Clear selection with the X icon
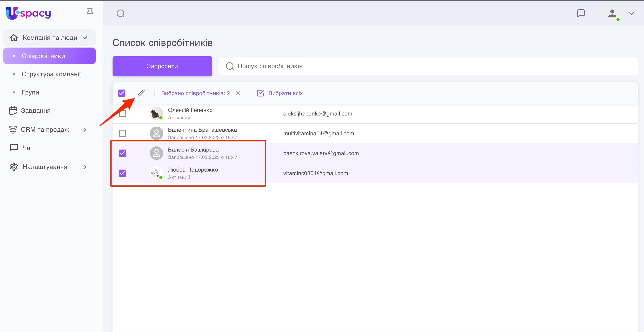644x332 pixels. (x=238, y=93)
